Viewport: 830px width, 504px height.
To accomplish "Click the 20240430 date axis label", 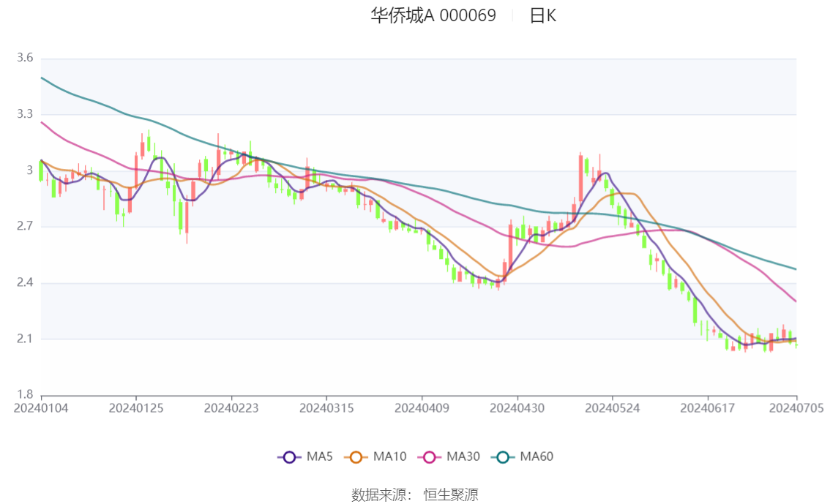I will click(x=517, y=408).
